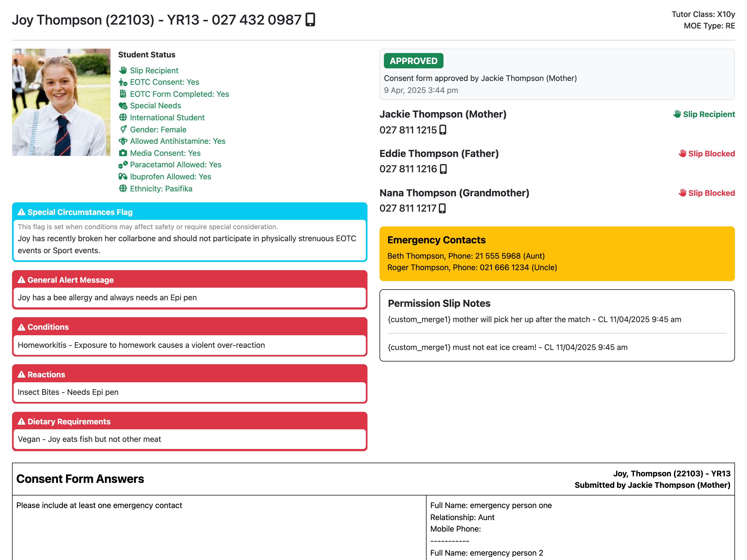The height and width of the screenshot is (560, 747).
Task: Toggle Eddie Thompson's Slip Blocked status
Action: pyautogui.click(x=707, y=154)
